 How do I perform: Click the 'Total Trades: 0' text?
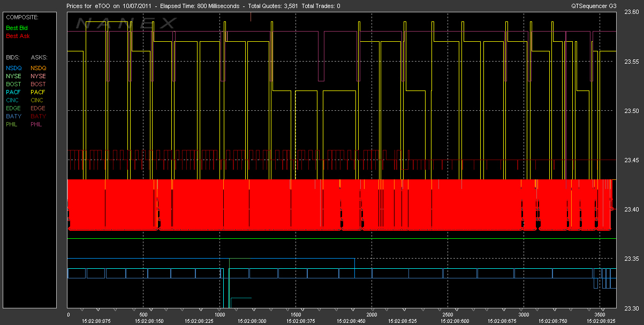pyautogui.click(x=321, y=6)
